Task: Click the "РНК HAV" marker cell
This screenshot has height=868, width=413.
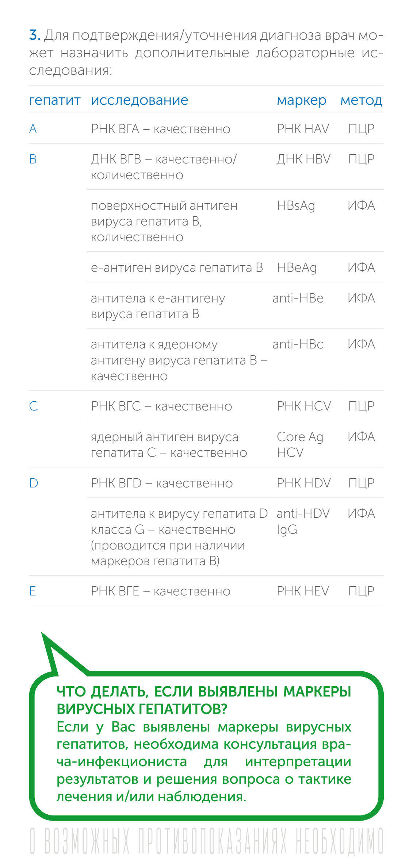Action: click(x=303, y=129)
